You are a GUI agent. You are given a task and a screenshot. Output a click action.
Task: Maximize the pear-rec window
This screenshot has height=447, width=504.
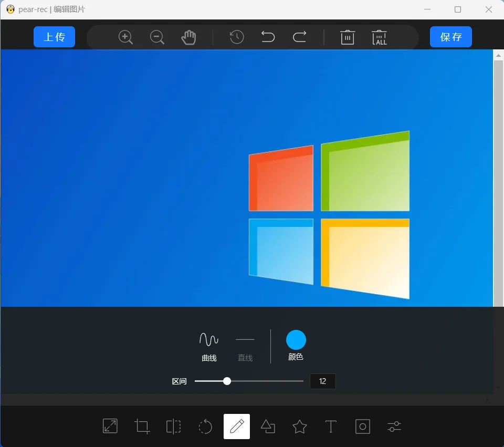click(x=458, y=9)
